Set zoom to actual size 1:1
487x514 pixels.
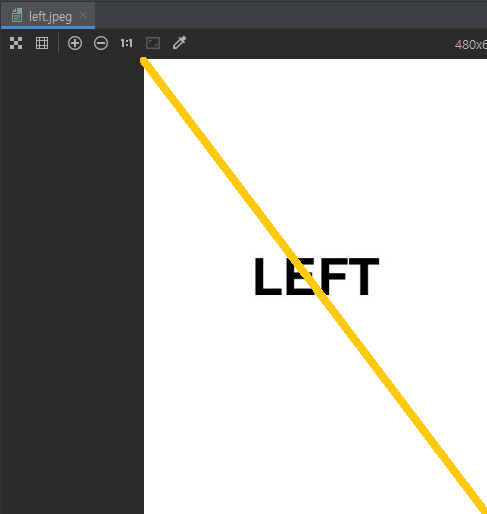pos(127,43)
